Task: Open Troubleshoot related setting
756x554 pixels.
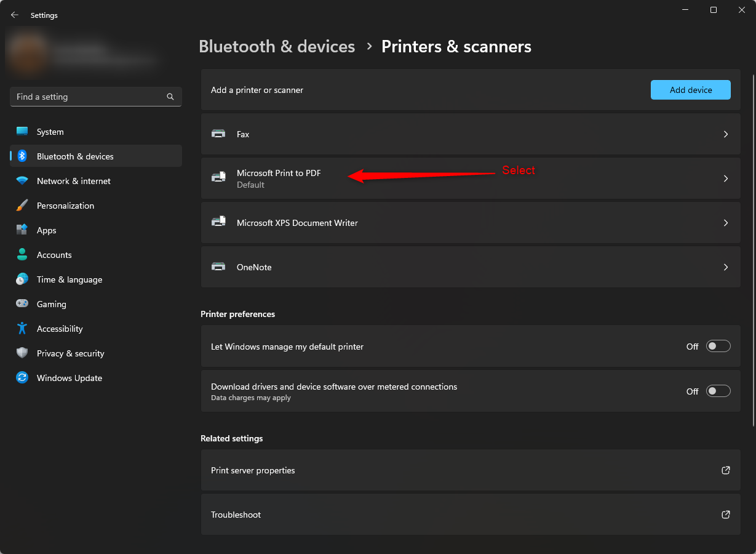Action: [471, 515]
